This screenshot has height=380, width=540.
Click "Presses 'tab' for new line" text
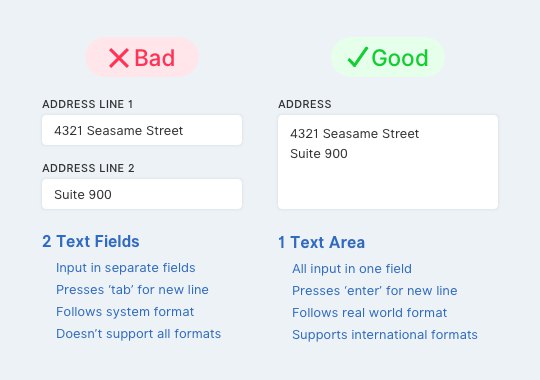pos(132,290)
